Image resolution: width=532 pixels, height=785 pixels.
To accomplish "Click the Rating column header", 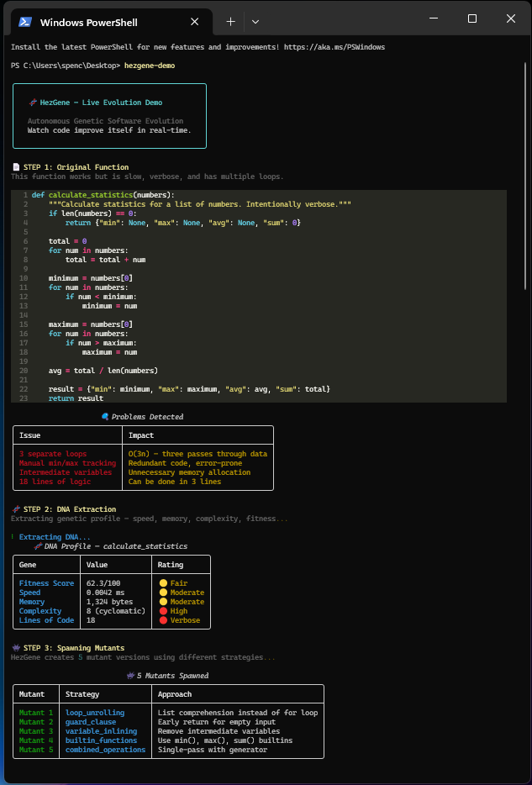I will [171, 565].
